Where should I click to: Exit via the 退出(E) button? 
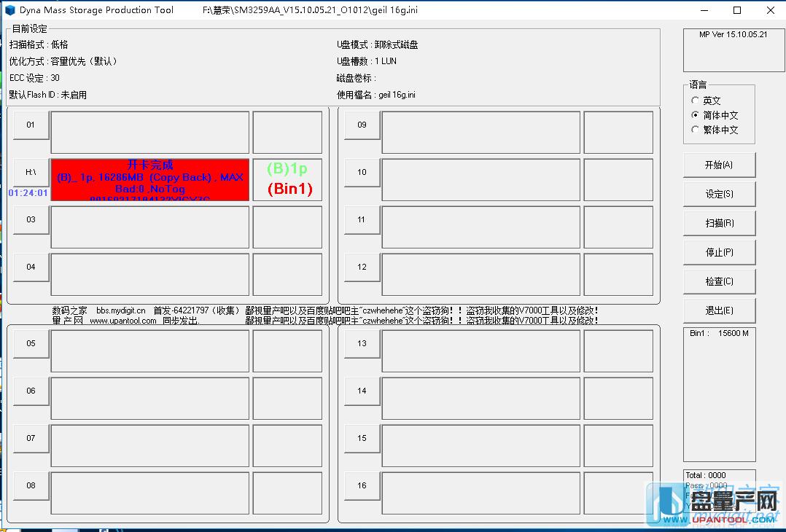(719, 310)
